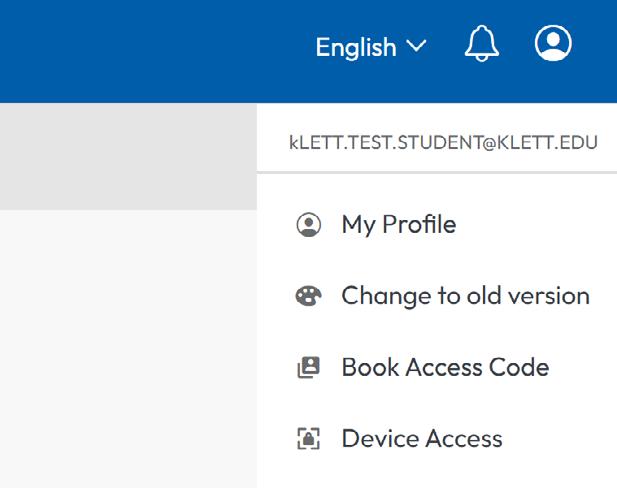Click the palette icon for old version

308,296
